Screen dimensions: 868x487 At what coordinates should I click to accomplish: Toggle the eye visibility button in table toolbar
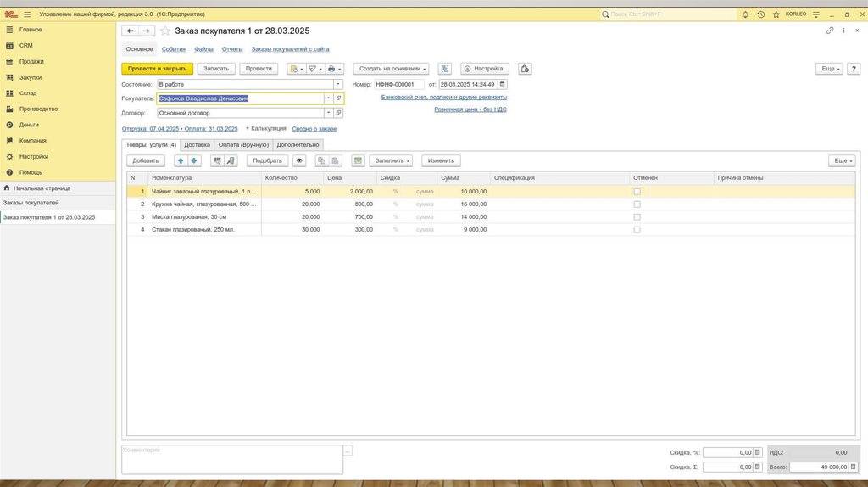(x=299, y=160)
